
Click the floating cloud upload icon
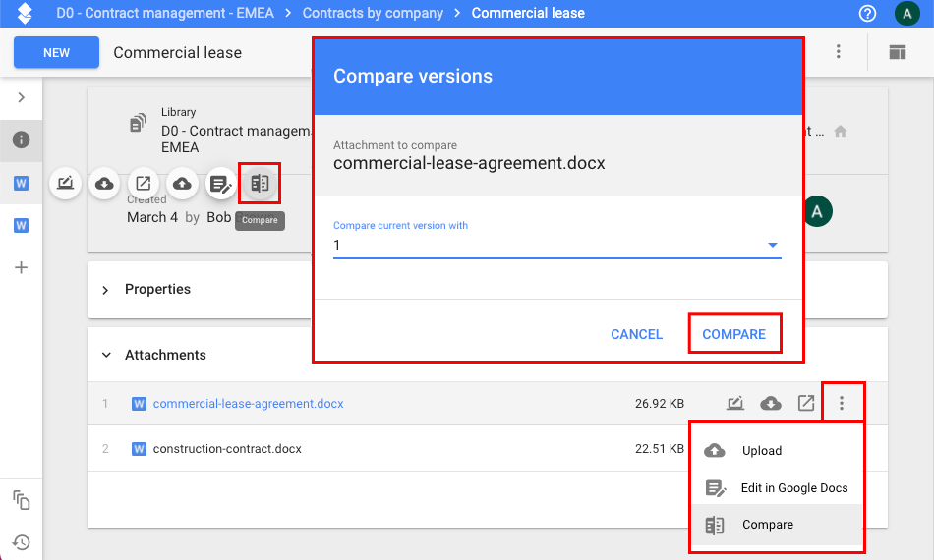tap(182, 184)
